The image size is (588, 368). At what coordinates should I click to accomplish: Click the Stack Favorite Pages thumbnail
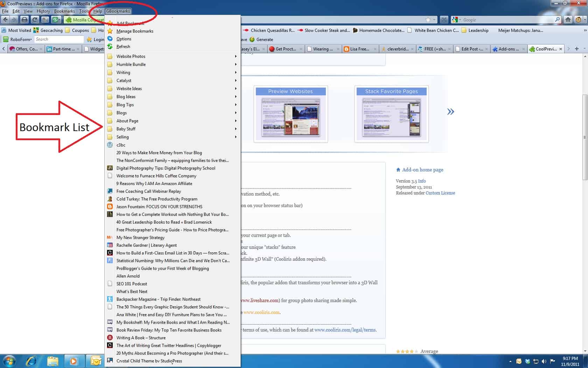[x=391, y=114]
